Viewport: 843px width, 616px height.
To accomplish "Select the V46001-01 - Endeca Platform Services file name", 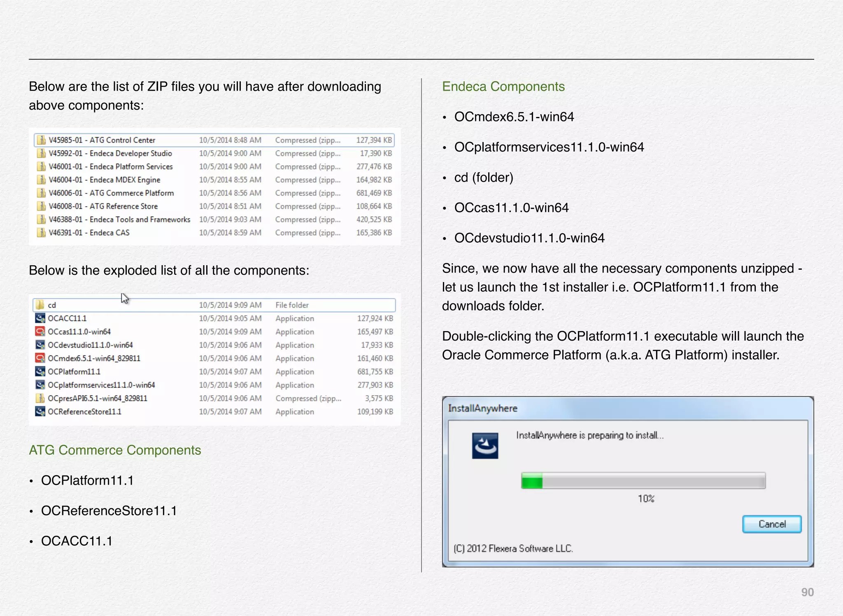I will pyautogui.click(x=111, y=167).
